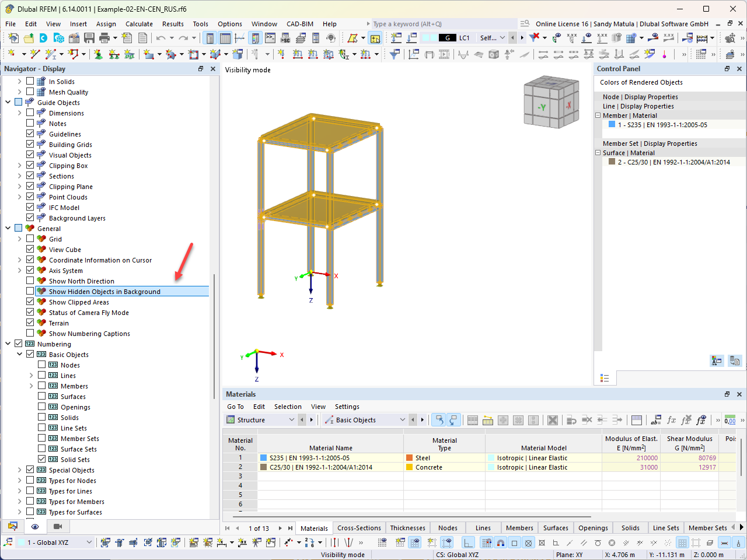Toggle the Building Grids checkbox
This screenshot has height=560, width=747.
coord(30,144)
